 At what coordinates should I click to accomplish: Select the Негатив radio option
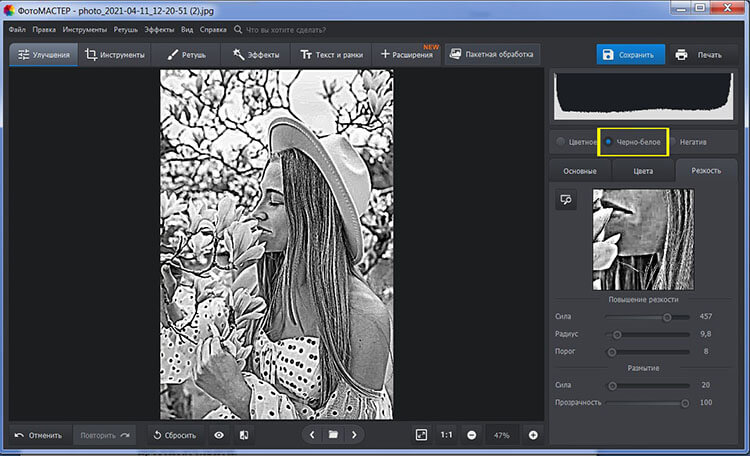coord(673,142)
